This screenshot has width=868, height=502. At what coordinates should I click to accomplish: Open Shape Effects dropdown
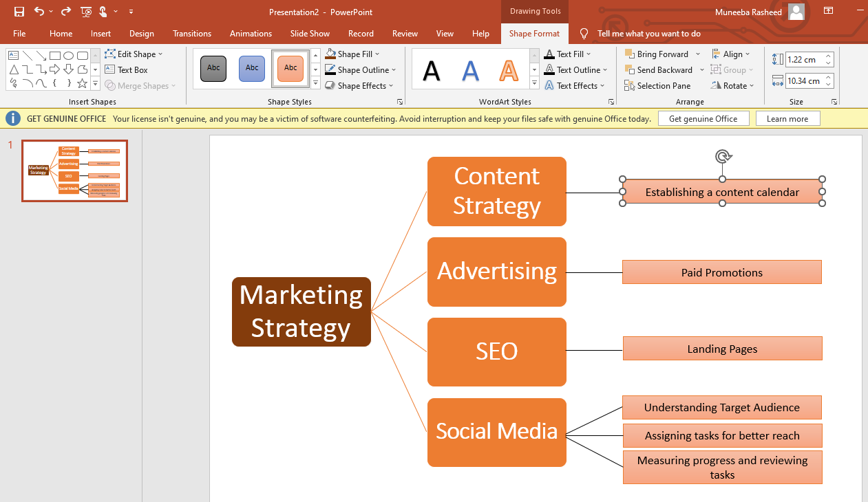359,85
